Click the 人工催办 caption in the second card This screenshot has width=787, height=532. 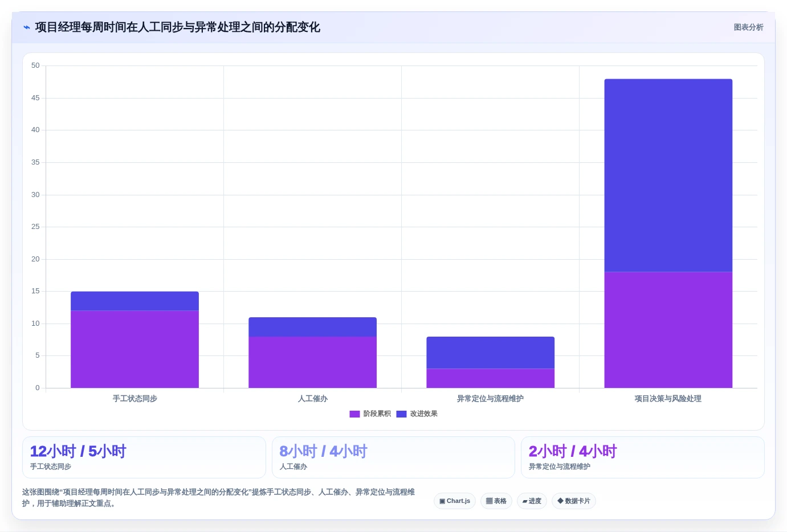293,466
